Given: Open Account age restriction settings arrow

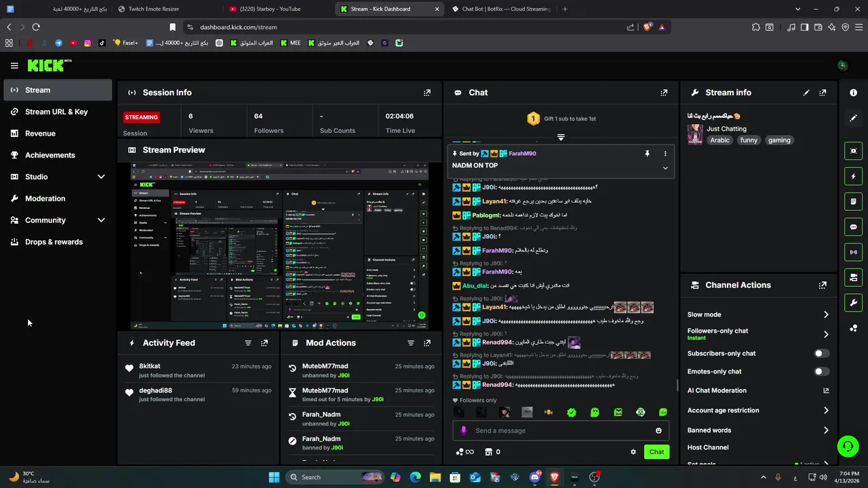Looking at the screenshot, I should (826, 410).
